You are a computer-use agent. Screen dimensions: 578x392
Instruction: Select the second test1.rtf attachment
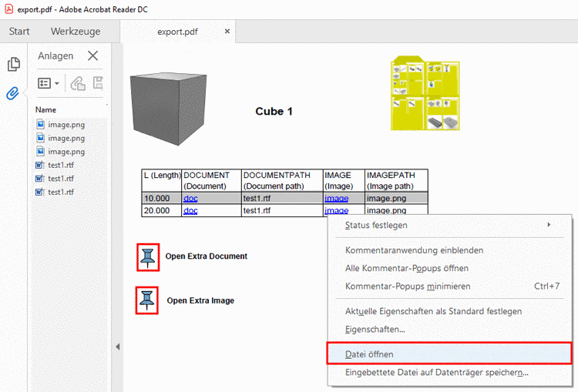[x=55, y=179]
